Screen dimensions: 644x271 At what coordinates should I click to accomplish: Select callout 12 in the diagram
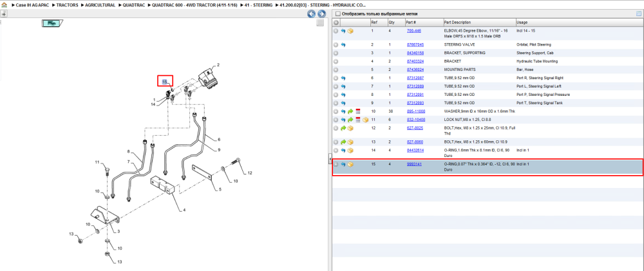[249, 173]
